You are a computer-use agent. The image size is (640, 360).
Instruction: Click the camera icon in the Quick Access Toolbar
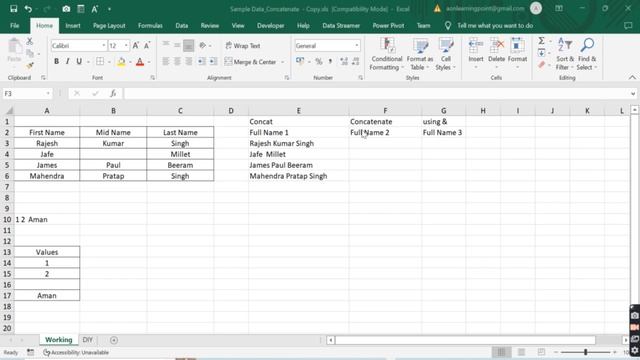pos(66,9)
